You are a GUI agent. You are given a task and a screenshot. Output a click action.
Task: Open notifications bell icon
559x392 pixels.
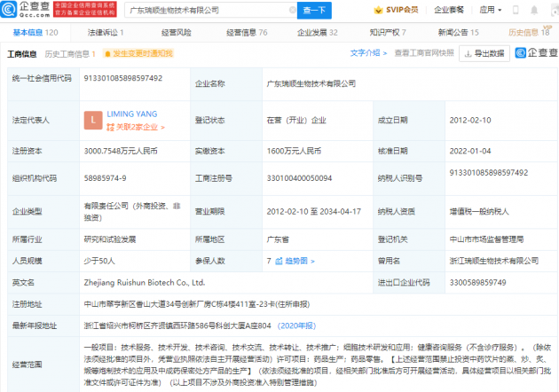point(534,10)
